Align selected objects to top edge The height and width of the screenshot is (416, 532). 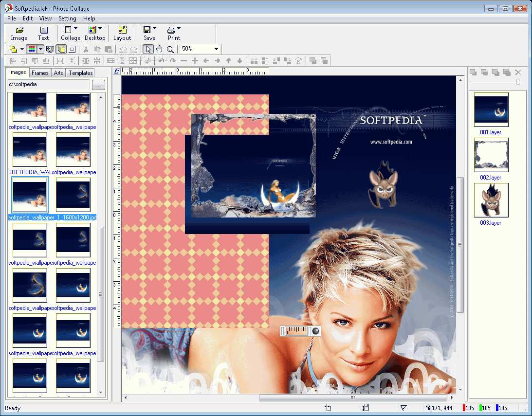pyautogui.click(x=35, y=61)
